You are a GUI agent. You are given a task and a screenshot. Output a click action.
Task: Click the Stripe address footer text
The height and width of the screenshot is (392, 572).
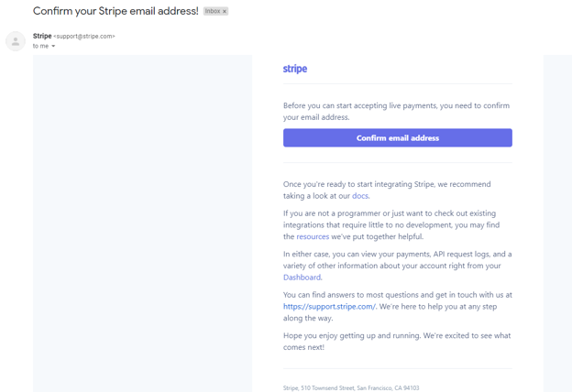pos(351,387)
